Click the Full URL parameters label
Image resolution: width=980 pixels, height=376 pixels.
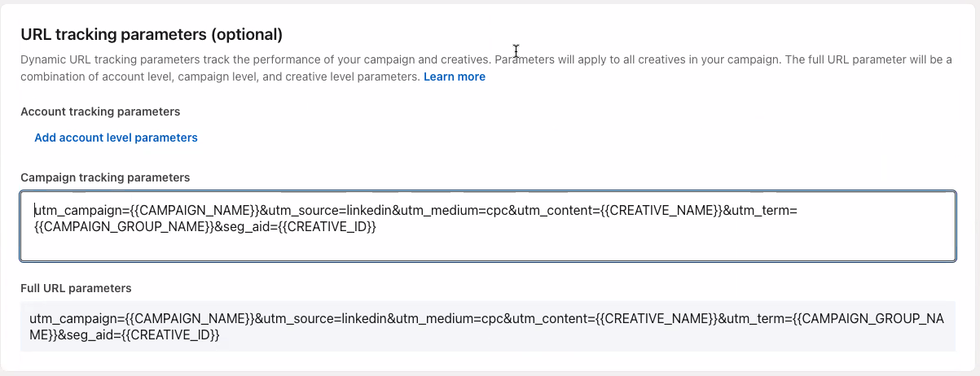pos(76,288)
